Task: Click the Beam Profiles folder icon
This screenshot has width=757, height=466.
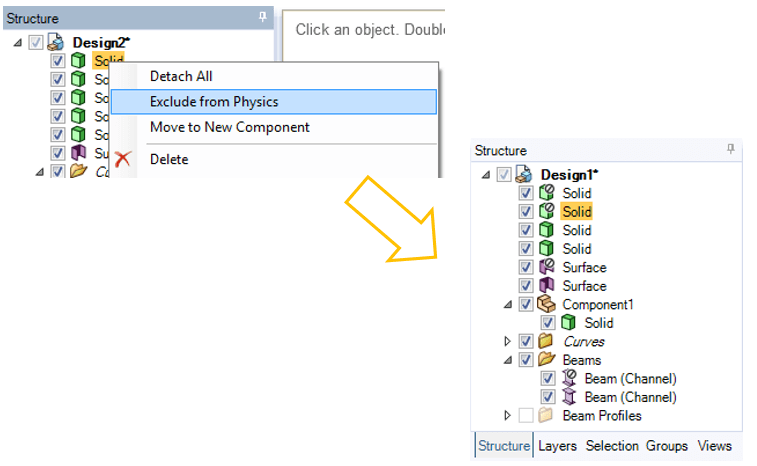Action: tap(546, 415)
